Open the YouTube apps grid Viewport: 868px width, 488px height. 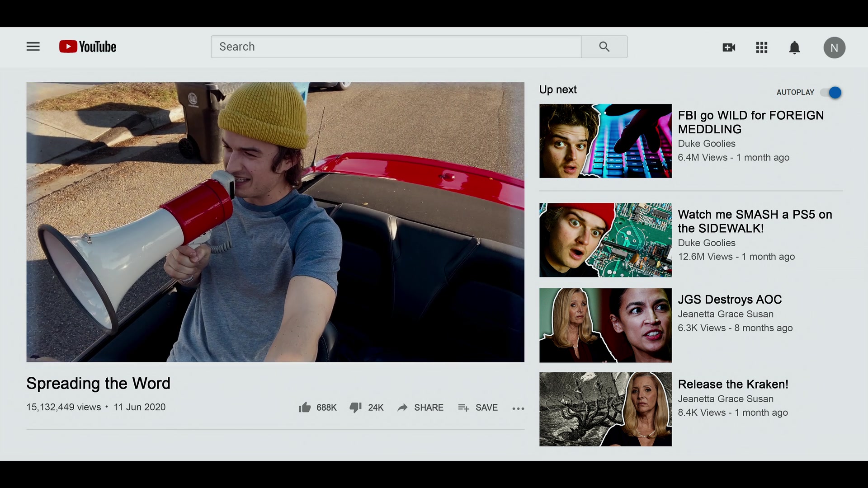(x=762, y=47)
